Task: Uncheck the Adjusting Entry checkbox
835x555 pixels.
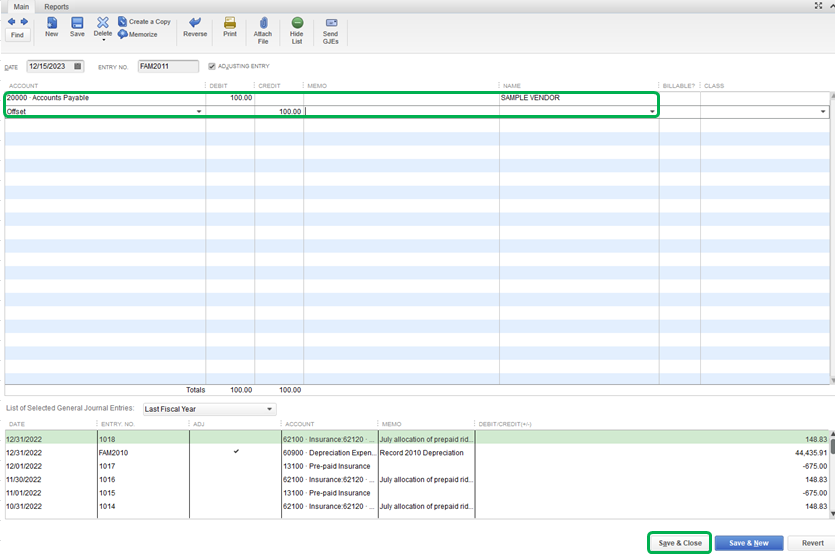Action: [x=211, y=66]
